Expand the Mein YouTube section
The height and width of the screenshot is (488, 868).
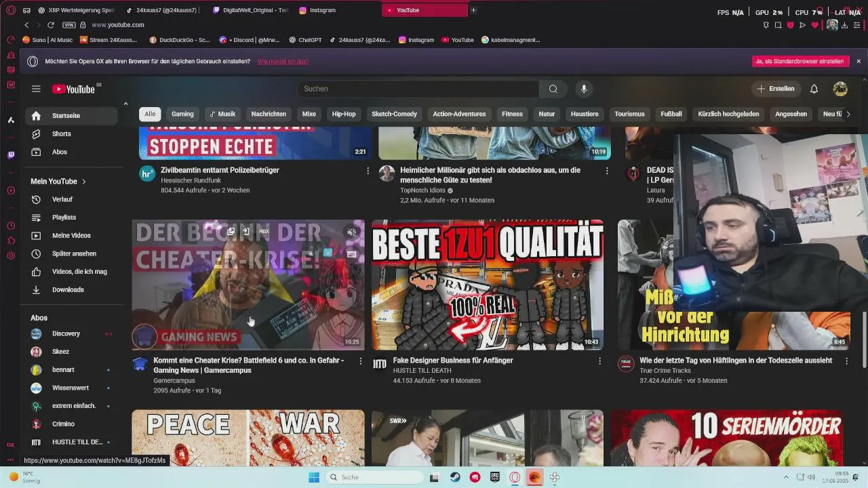tap(58, 182)
